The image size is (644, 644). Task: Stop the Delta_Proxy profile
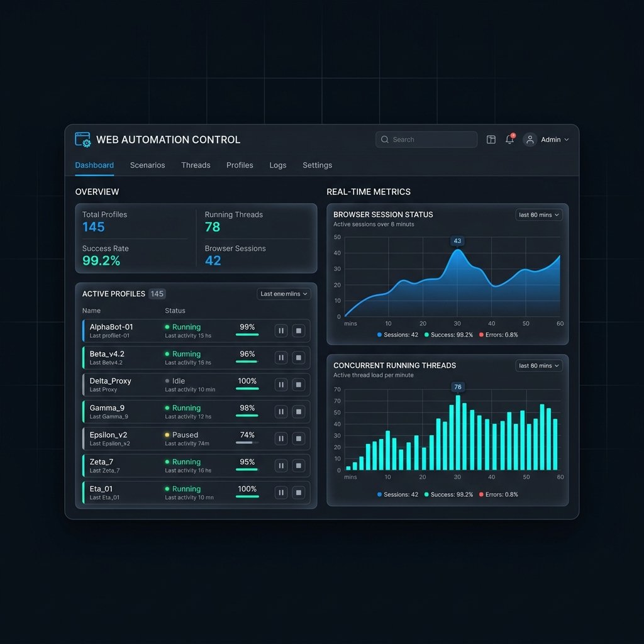299,385
